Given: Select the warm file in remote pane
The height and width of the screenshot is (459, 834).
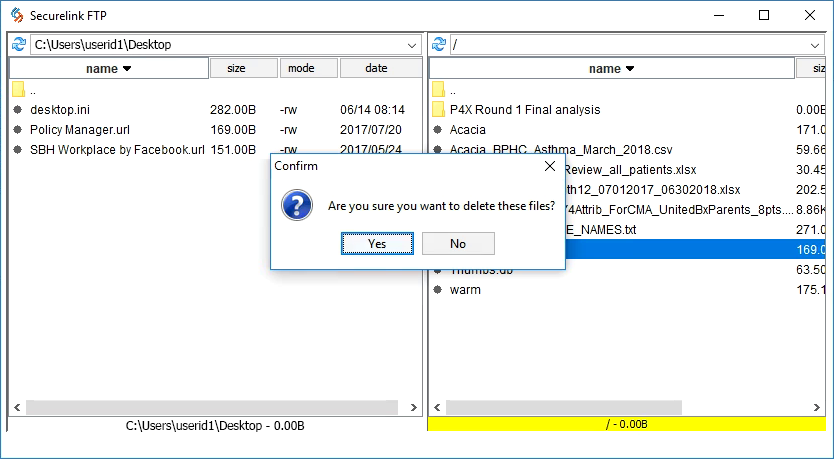Looking at the screenshot, I should click(465, 290).
